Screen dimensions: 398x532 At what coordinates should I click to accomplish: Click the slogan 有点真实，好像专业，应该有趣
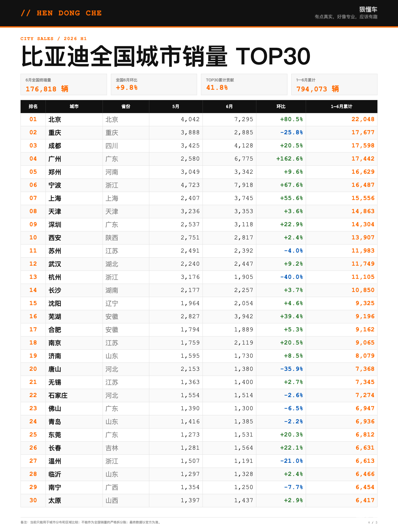(x=346, y=17)
